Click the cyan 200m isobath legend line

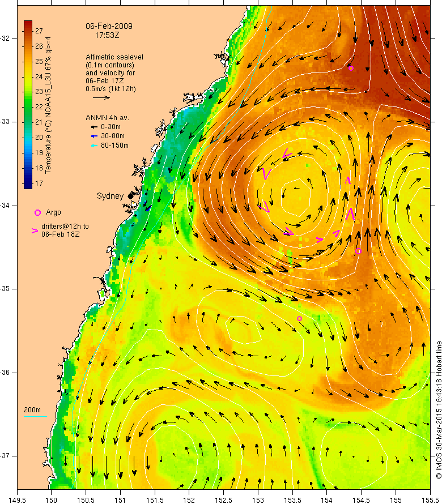pyautogui.click(x=35, y=417)
